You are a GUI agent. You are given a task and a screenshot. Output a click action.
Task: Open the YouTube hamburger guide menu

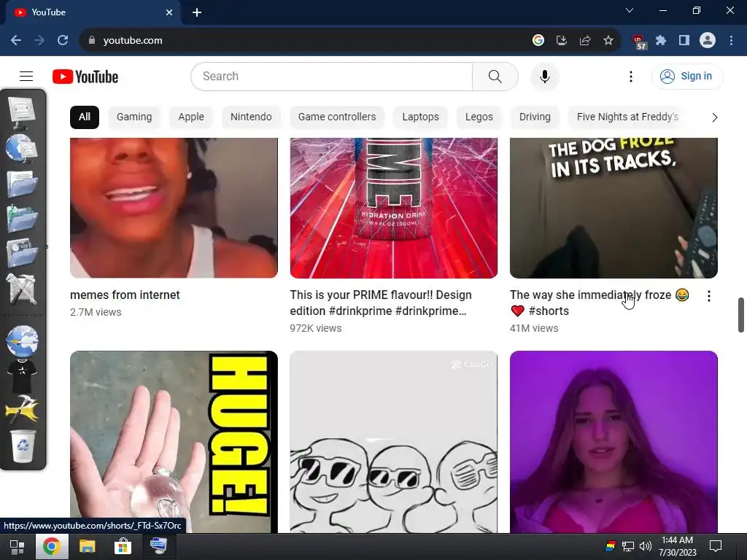point(26,76)
